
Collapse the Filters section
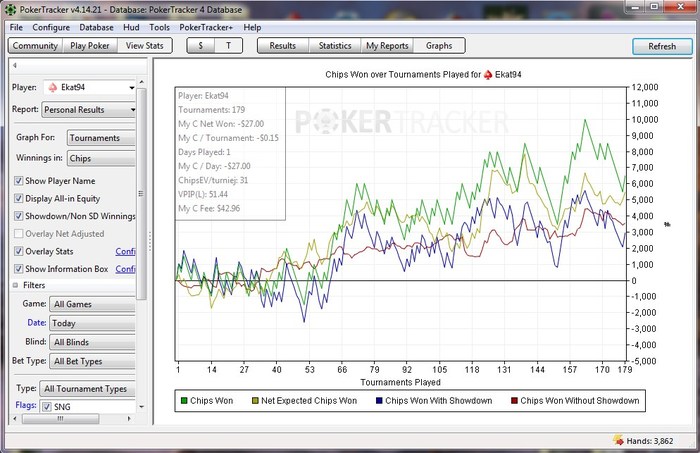coord(15,285)
